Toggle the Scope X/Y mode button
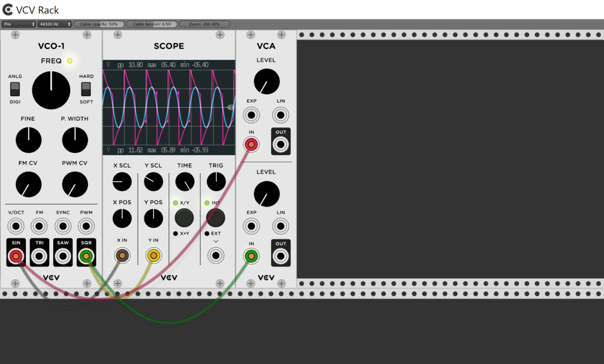The height and width of the screenshot is (364, 604). tap(184, 218)
